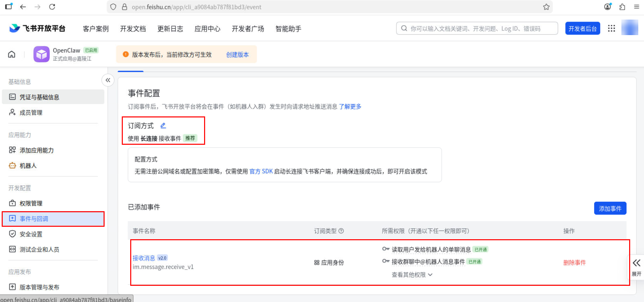Open 开发者广场 in top navigation
Viewport: 644px width, 302px height.
(x=248, y=29)
